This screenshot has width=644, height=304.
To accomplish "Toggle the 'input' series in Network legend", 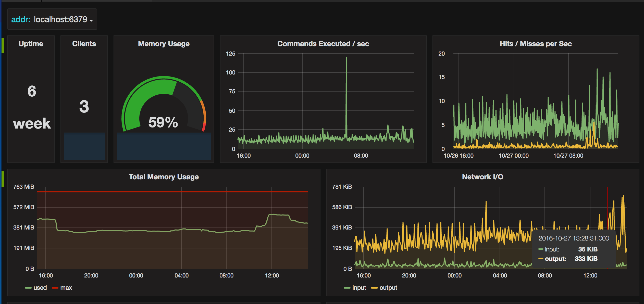I will click(x=359, y=288).
